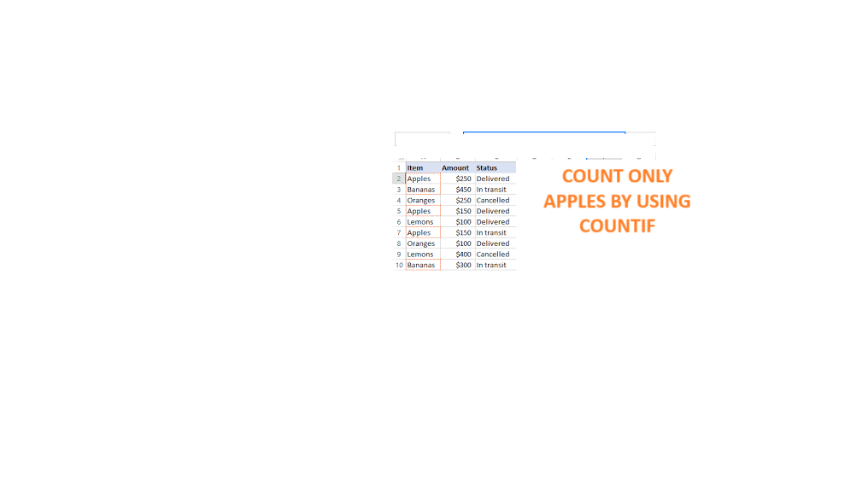Select the Cancelled status in row 4
The width and height of the screenshot is (868, 486).
point(493,201)
